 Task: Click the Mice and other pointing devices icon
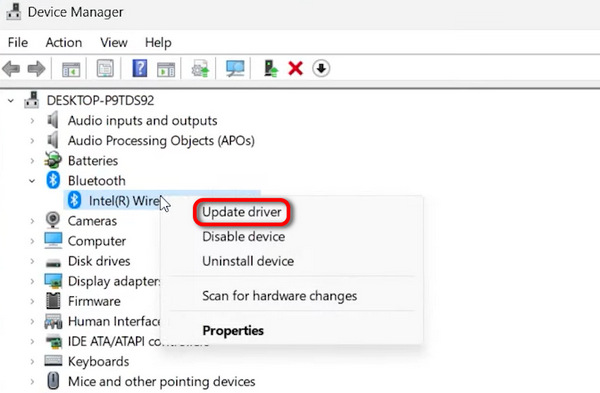(x=53, y=381)
